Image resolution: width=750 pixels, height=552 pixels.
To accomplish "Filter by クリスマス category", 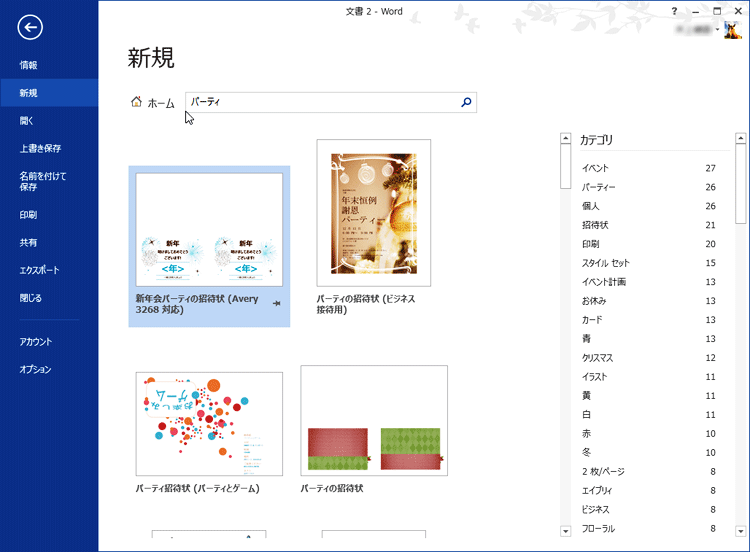I will tap(649, 358).
